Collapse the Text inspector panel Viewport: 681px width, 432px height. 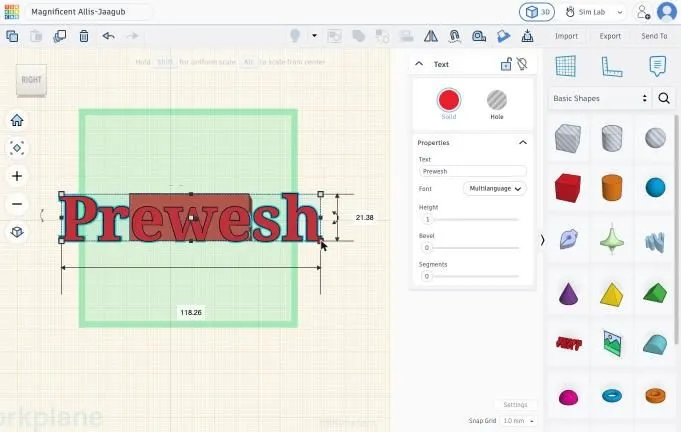419,64
